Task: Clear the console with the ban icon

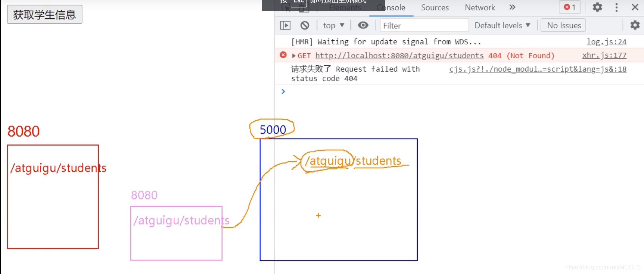Action: pos(305,25)
